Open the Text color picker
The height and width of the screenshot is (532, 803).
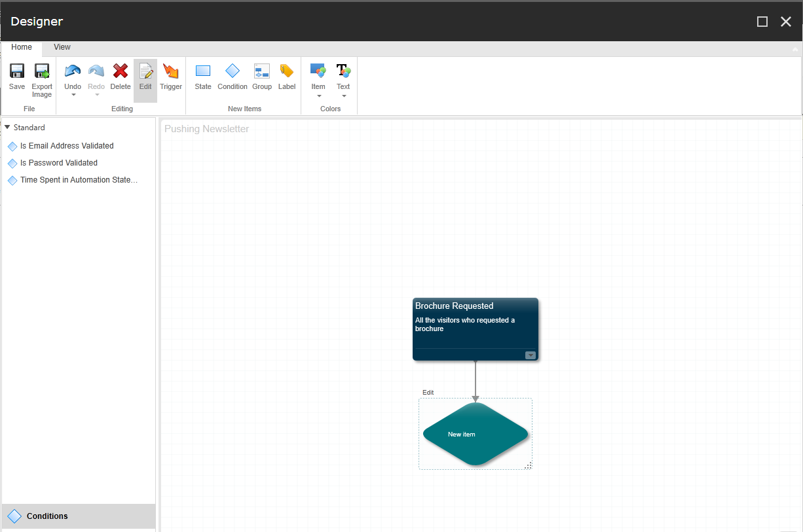pyautogui.click(x=343, y=77)
